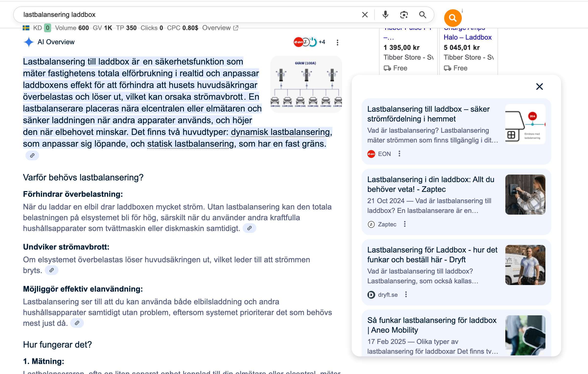The height and width of the screenshot is (374, 588).
Task: Click the orange search extension button
Action: [x=453, y=18]
